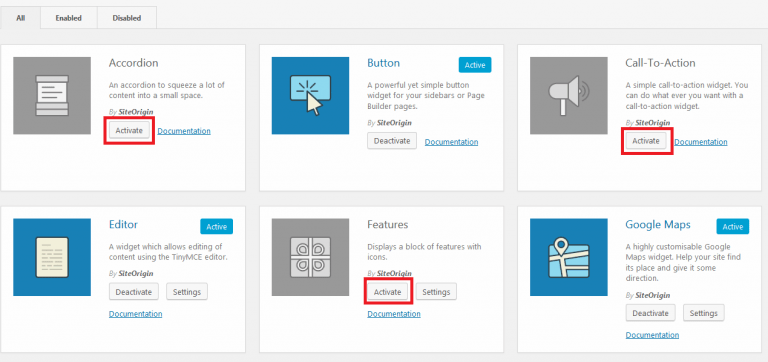The width and height of the screenshot is (768, 362).
Task: Click the Accordion widget icon
Action: click(x=52, y=96)
